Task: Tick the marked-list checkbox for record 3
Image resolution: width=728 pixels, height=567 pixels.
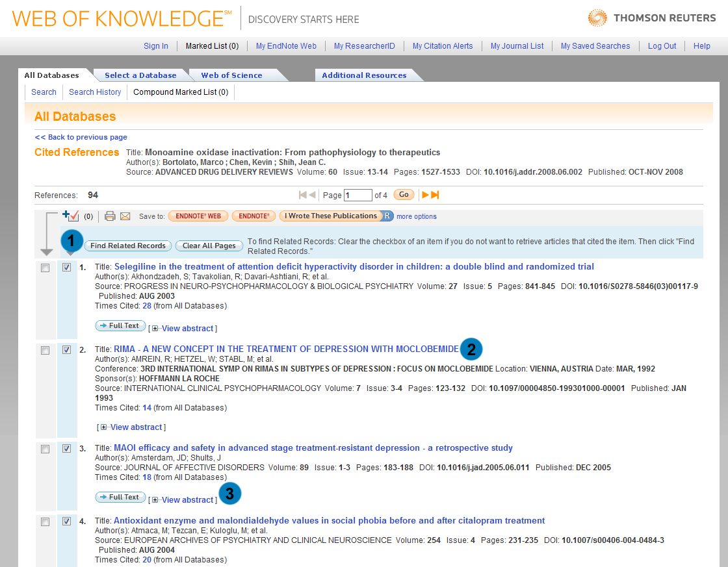Action: tap(45, 449)
